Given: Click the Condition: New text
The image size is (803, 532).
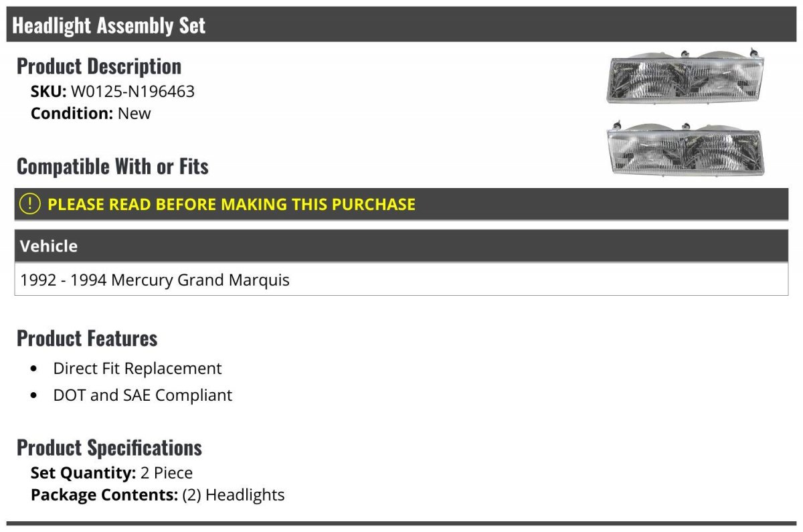Looking at the screenshot, I should [91, 113].
